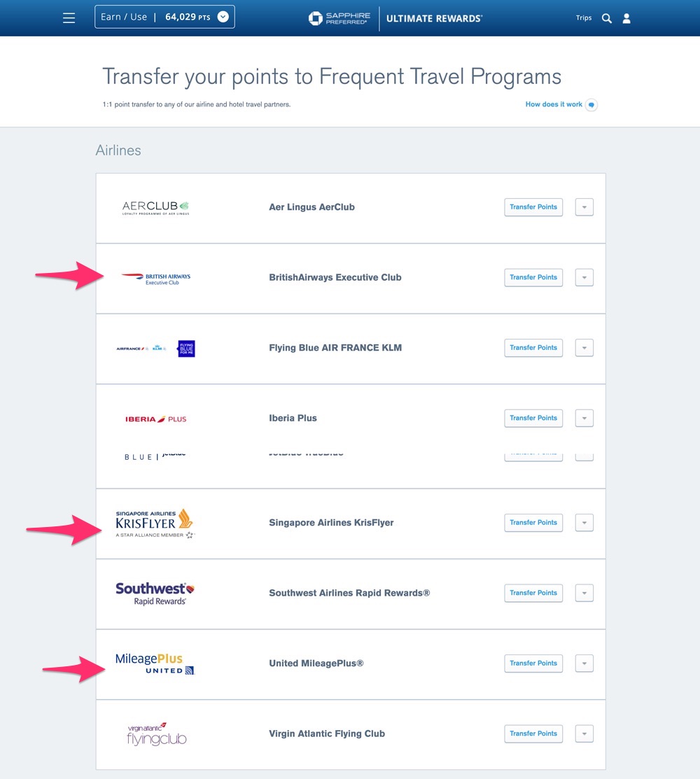Expand the Flying Blue AIR FRANCE KLM row
This screenshot has height=779, width=700.
click(x=584, y=348)
